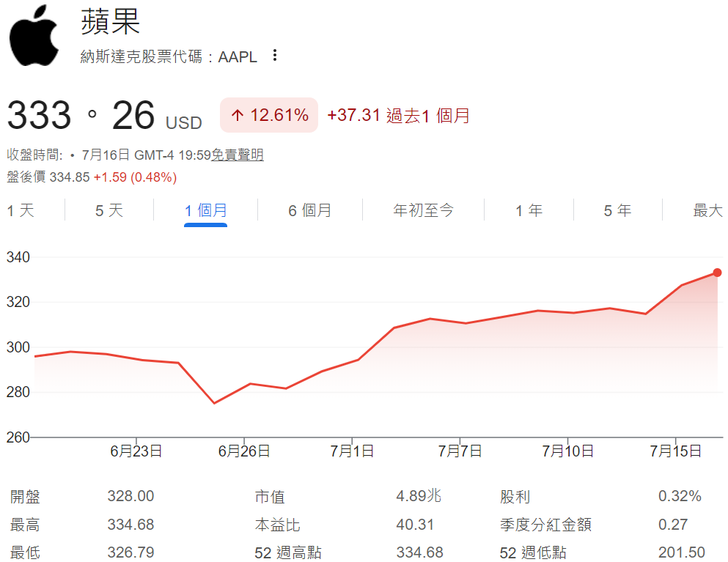728x562 pixels.
Task: Click the market cap value 4.89兆
Action: click(419, 495)
